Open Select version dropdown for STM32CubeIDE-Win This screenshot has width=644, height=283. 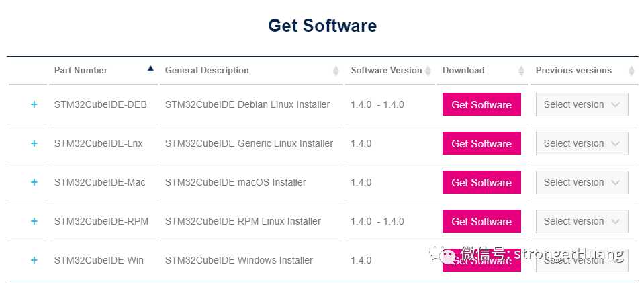[x=582, y=260]
